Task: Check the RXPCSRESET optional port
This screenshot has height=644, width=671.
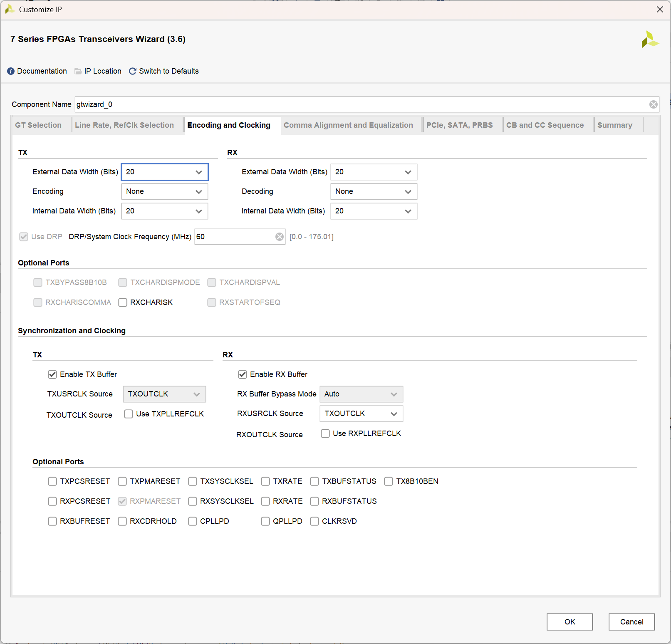Action: pos(52,501)
